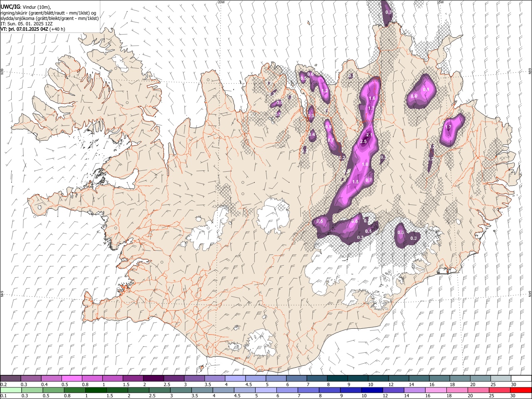Click the '15W' longitude label along the map's upper border
The height and width of the screenshot is (399, 532).
click(440, 2)
